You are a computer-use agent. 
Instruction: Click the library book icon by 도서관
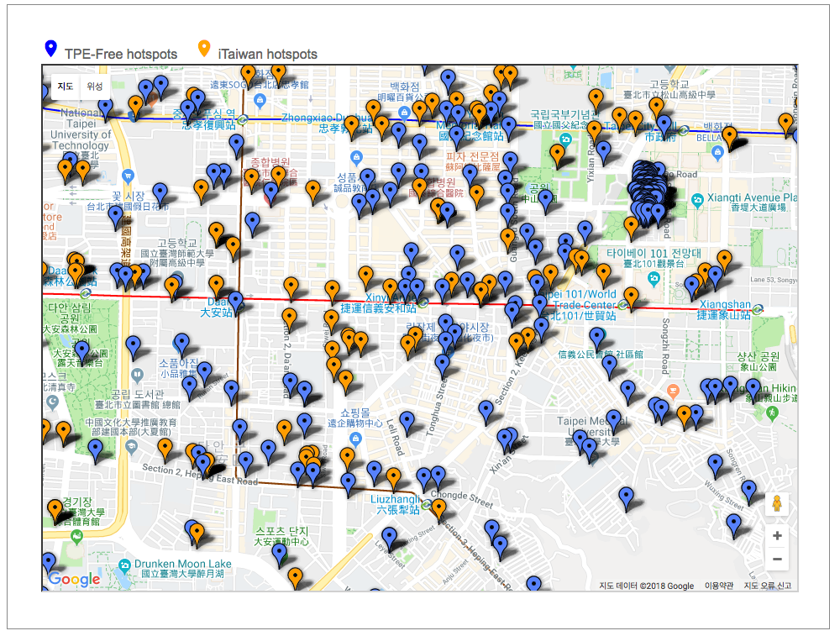click(x=137, y=375)
